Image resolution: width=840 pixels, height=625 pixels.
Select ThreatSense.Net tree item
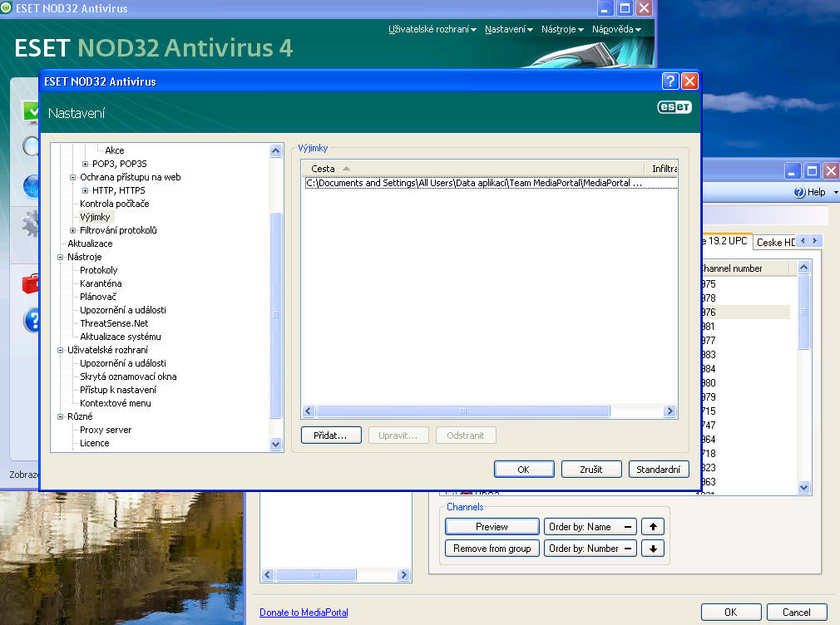(x=114, y=323)
